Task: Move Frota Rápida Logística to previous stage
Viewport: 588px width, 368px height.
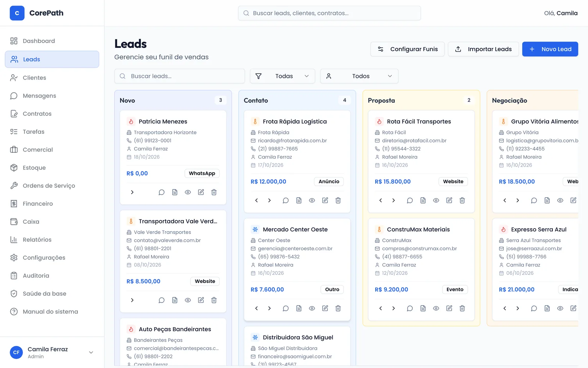Action: tap(257, 200)
